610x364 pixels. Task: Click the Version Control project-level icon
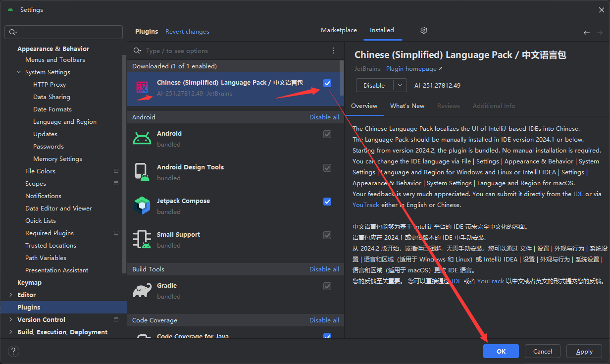[x=116, y=319]
